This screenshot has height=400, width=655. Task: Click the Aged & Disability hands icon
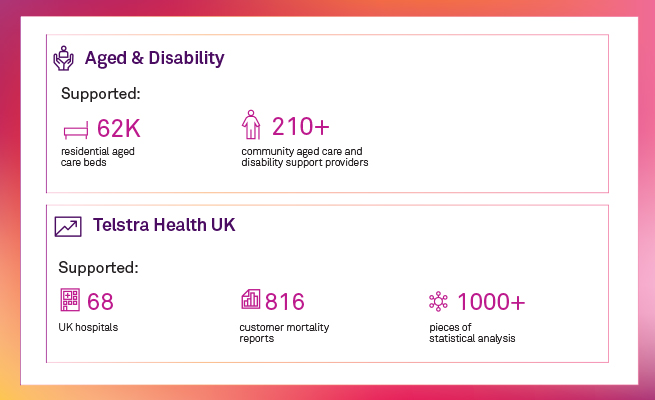64,58
